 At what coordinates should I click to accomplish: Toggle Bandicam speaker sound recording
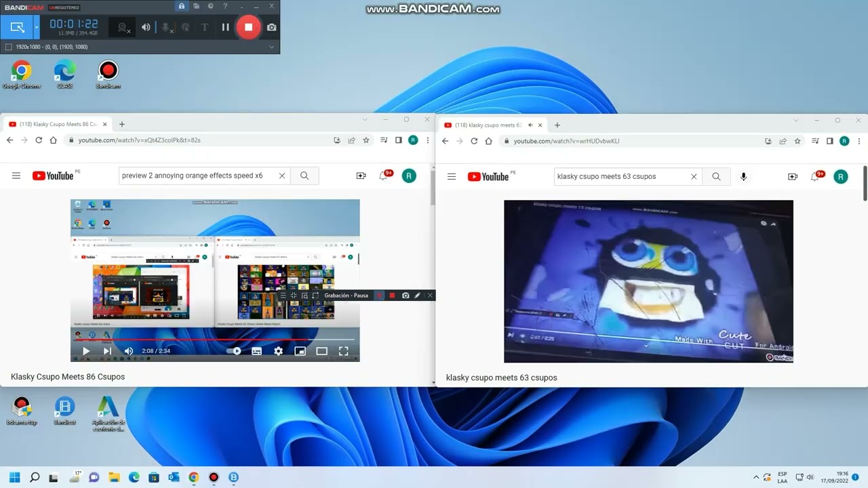(146, 27)
